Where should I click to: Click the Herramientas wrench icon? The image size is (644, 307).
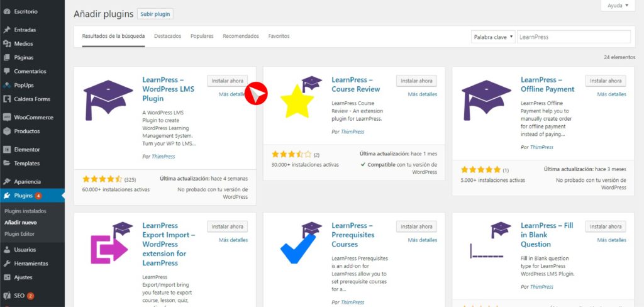pyautogui.click(x=6, y=264)
